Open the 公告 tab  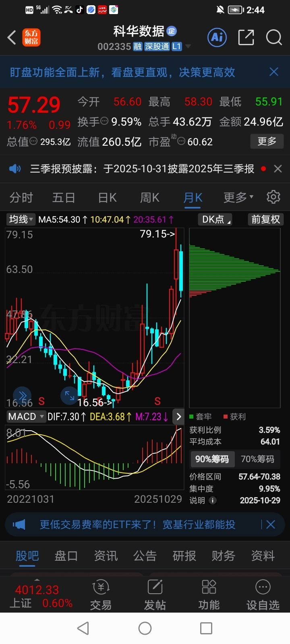[145, 556]
